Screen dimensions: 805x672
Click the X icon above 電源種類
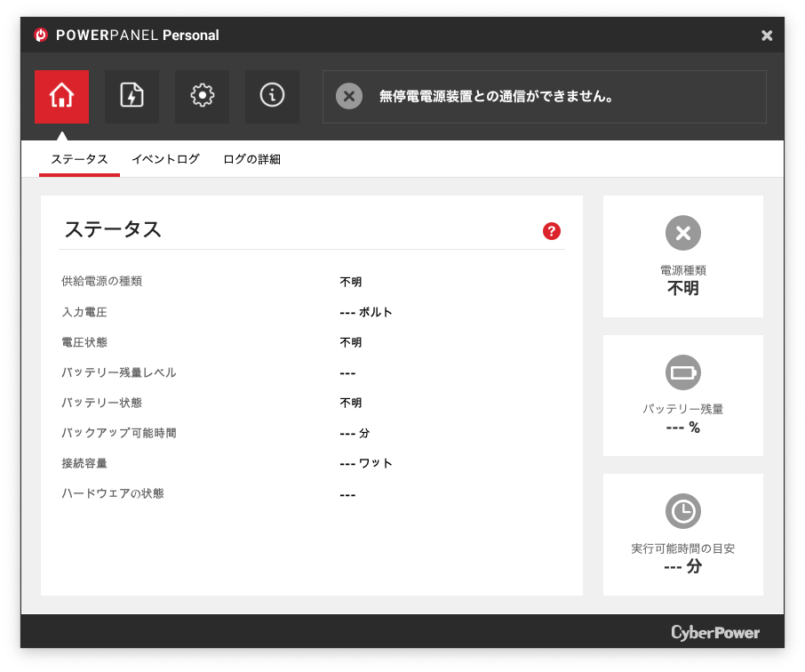tap(682, 233)
